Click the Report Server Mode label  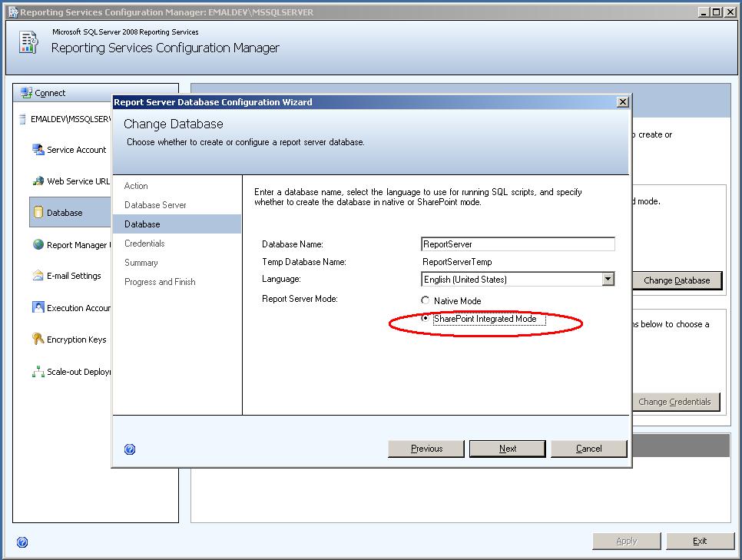click(x=300, y=299)
